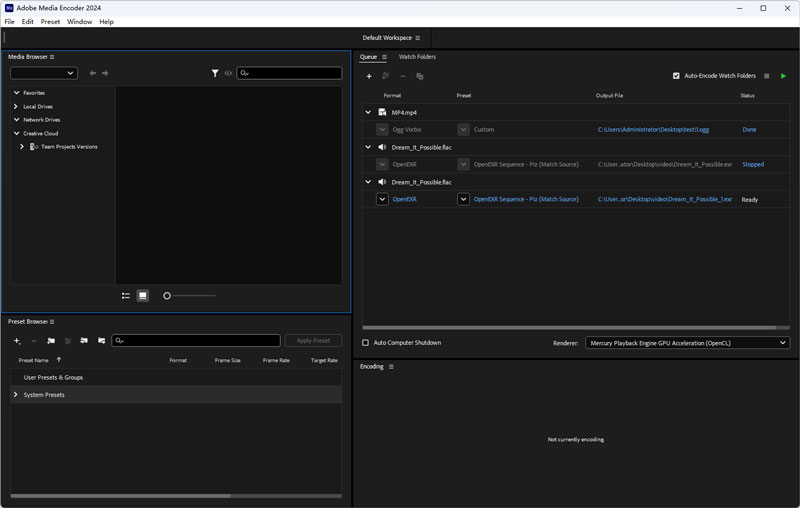
Task: Click the Apply Preset button
Action: pyautogui.click(x=313, y=341)
